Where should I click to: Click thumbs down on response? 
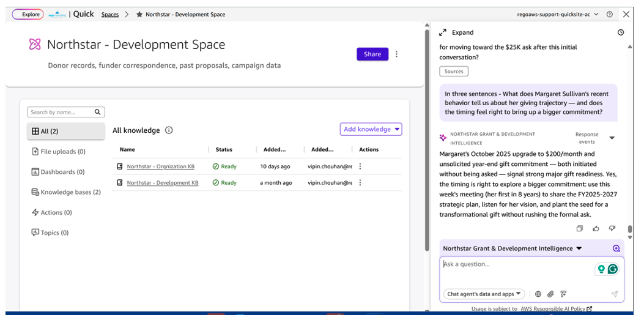coord(612,228)
